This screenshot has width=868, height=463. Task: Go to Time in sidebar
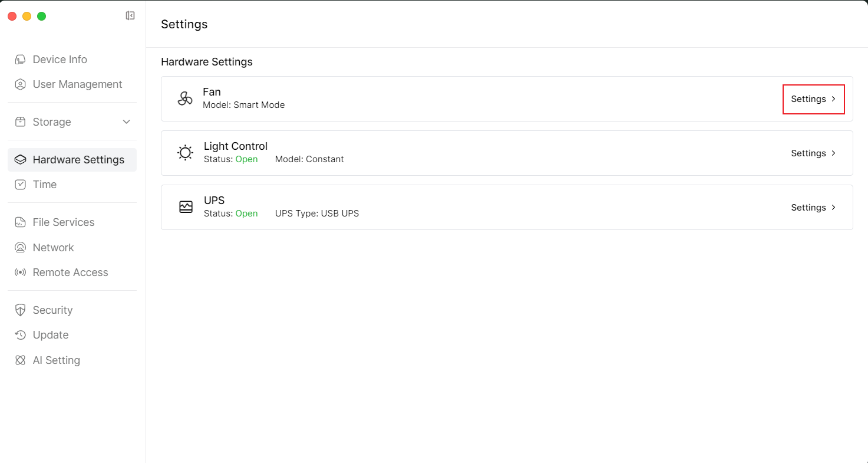pos(45,185)
